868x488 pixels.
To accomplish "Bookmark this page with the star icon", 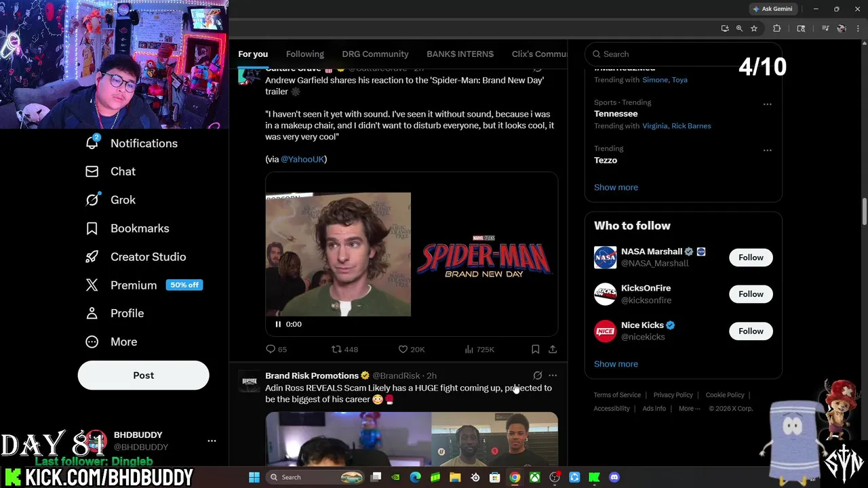I will (753, 28).
